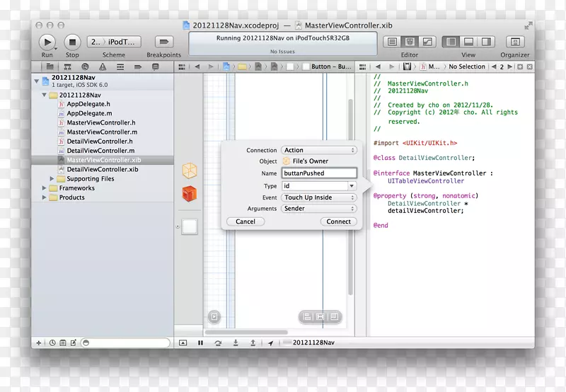Open the Event dropdown Touch Up Inside
The width and height of the screenshot is (566, 392).
click(319, 197)
